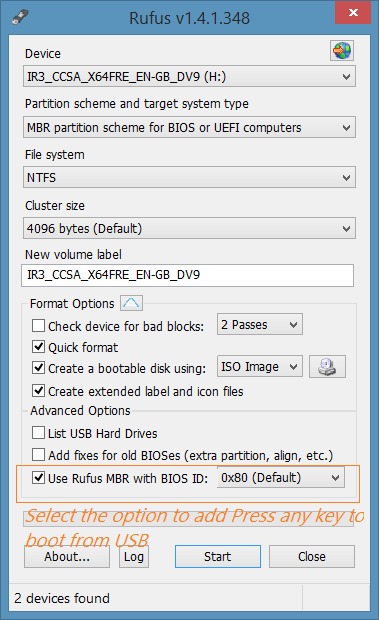Screen dimensions: 379x620
Task: Toggle Create a bootable disk using checkbox
Action: pyautogui.click(x=38, y=368)
